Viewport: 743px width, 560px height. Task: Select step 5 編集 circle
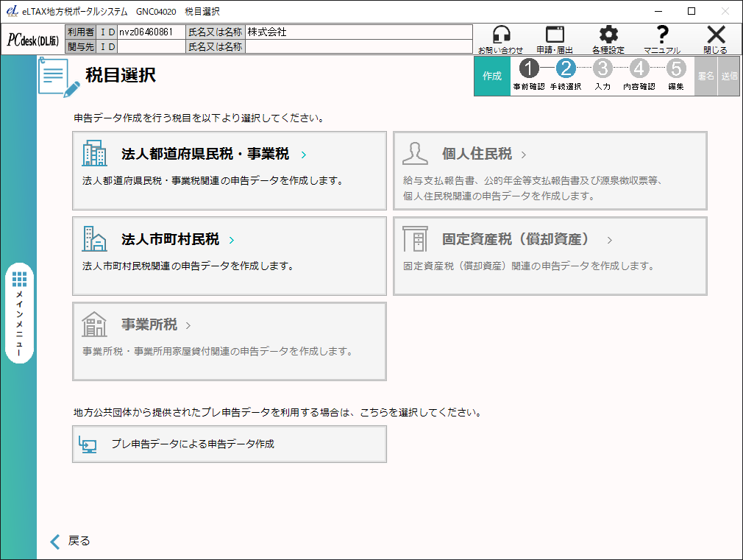click(676, 68)
